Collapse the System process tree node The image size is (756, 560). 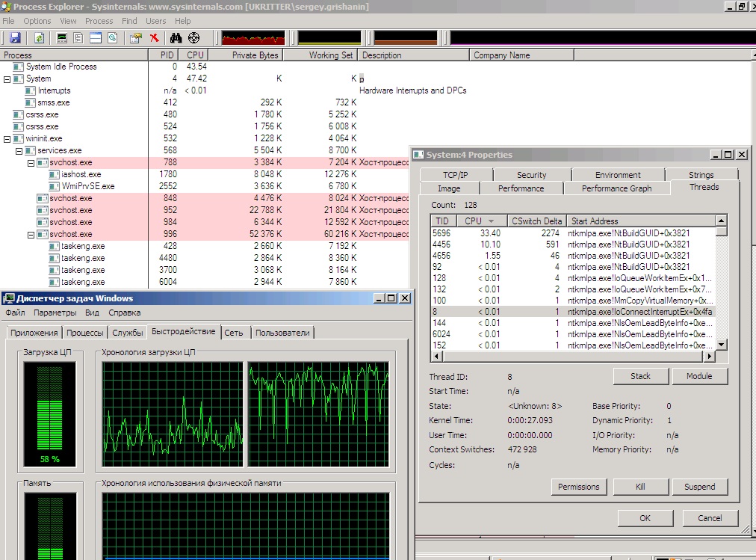click(7, 79)
